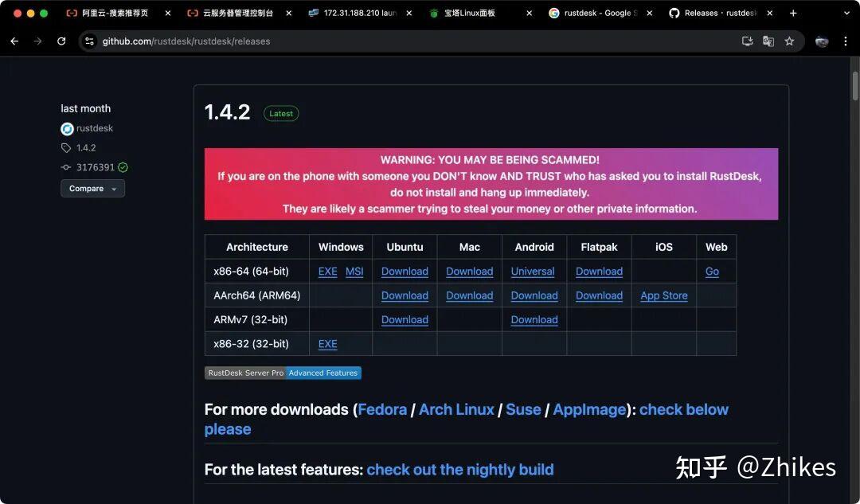This screenshot has height=504, width=860.
Task: Click Flatpak AArch64 Download link
Action: point(599,295)
